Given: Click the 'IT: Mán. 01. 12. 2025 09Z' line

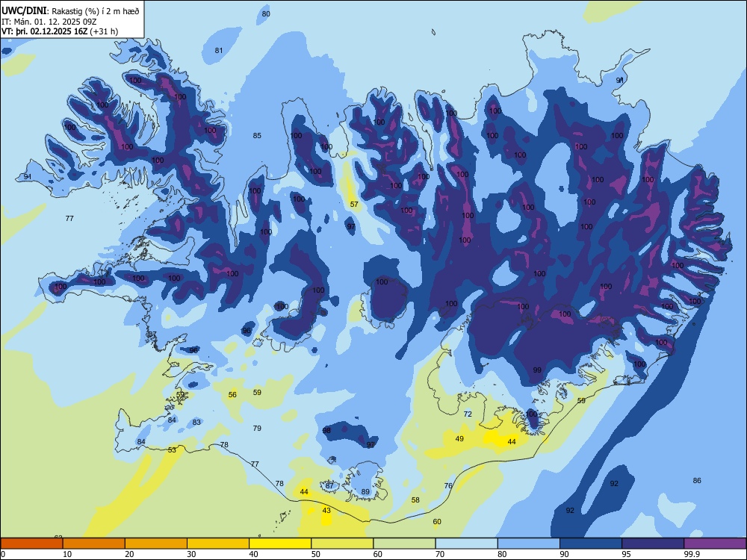Looking at the screenshot, I should 49,22.
